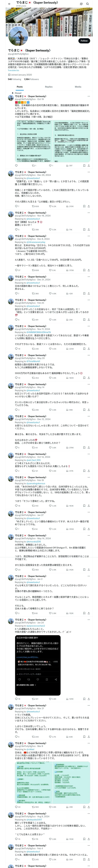Go back using the header arrow
The width and height of the screenshot is (98, 868).
pyautogui.click(x=9, y=4)
